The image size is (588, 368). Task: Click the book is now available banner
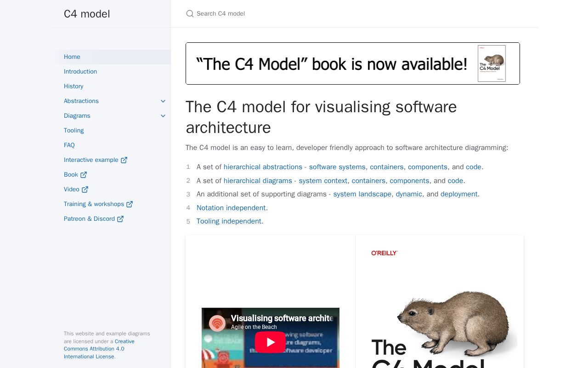(x=353, y=63)
